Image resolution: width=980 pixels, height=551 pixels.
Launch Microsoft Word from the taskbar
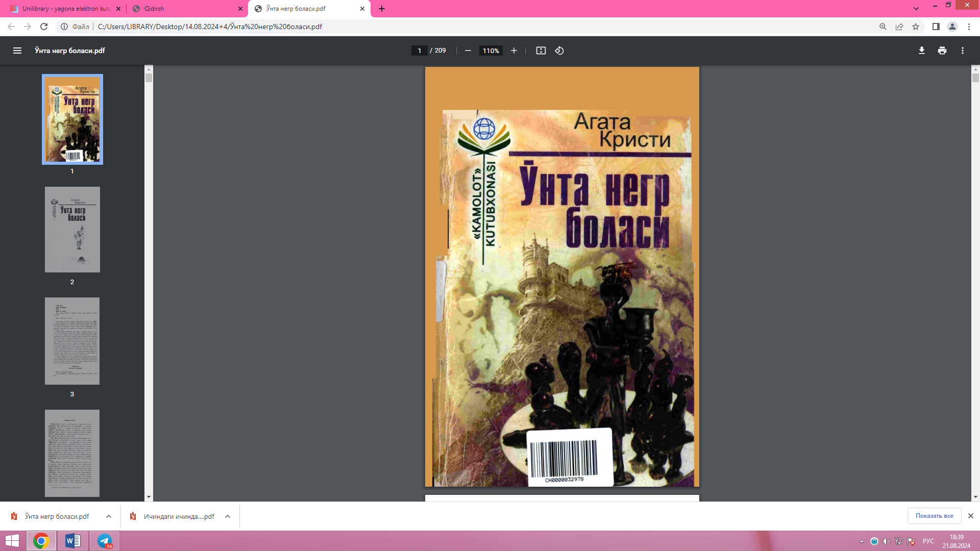(x=72, y=540)
